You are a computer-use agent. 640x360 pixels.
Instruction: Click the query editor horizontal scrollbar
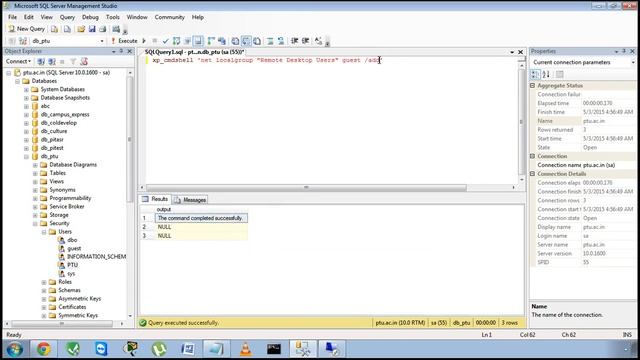coord(306,187)
